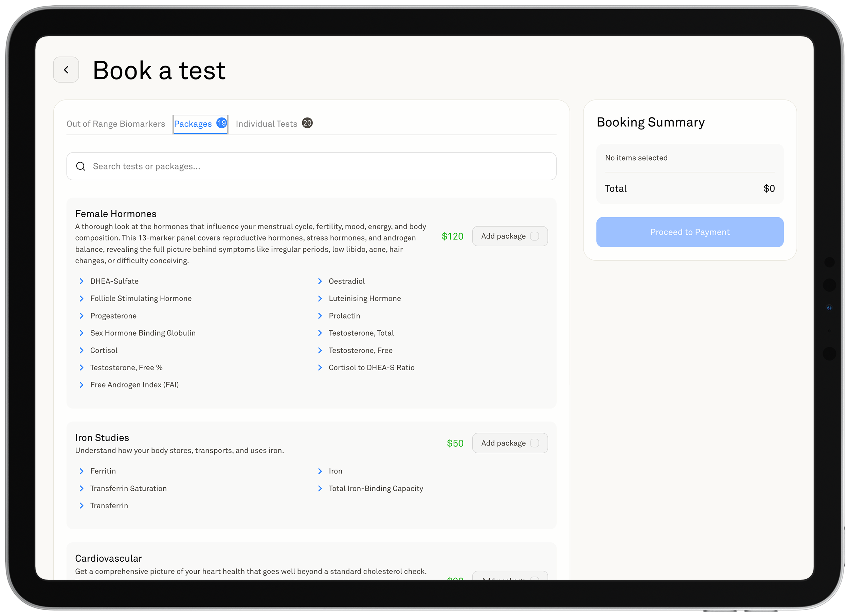This screenshot has height=616, width=849.
Task: Select the Packages tab
Action: pyautogui.click(x=193, y=124)
